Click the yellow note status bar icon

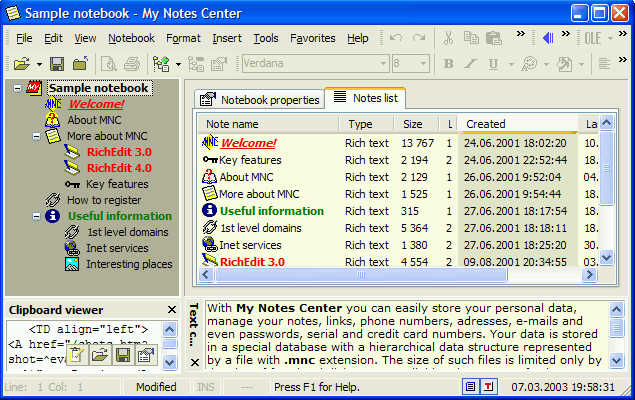[x=471, y=387]
